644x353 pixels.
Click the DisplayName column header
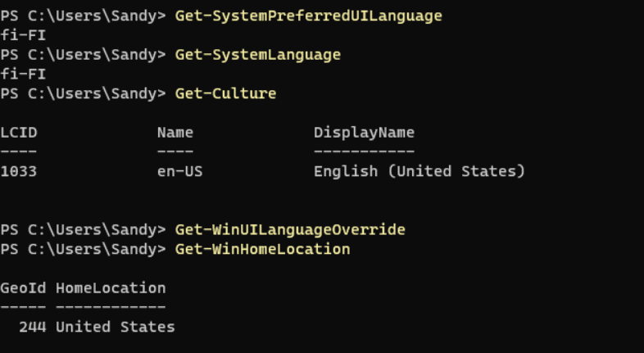(365, 133)
